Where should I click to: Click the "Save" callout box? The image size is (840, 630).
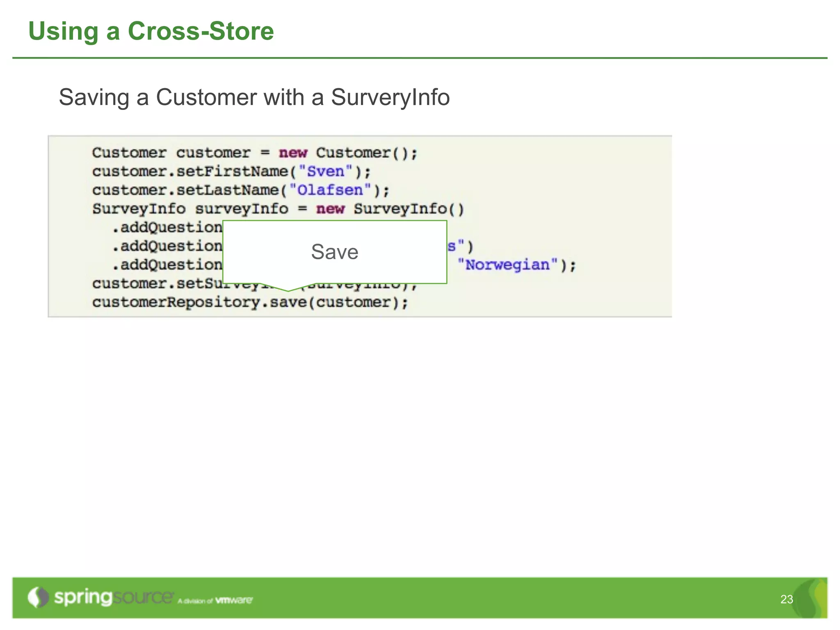click(335, 252)
